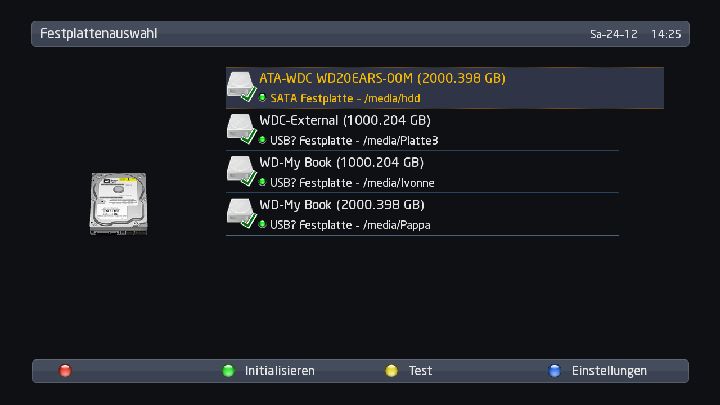Screen dimensions: 720x405
Task: Click the /media/Platte3 status dot
Action: tap(262, 141)
